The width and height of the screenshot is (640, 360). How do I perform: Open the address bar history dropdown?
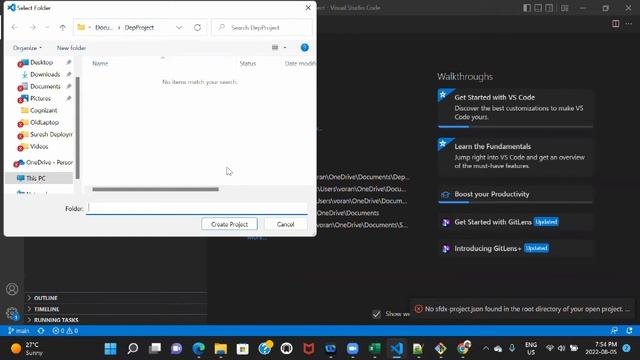(179, 27)
